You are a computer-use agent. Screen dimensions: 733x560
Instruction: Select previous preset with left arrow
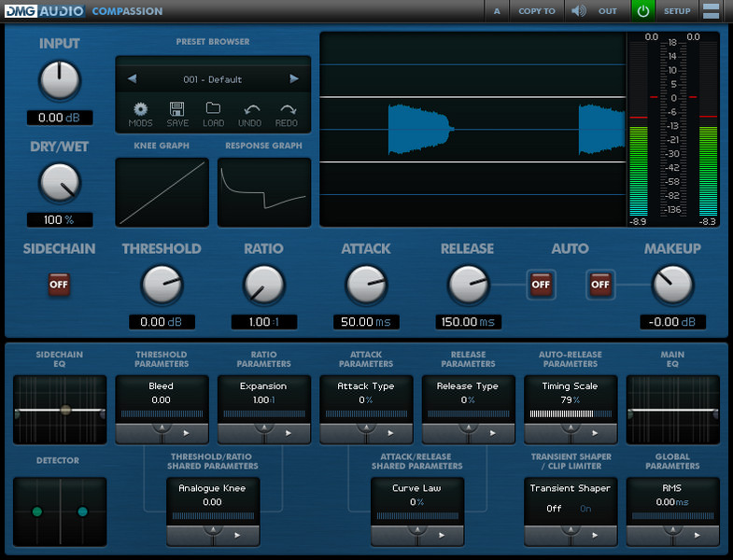[132, 79]
